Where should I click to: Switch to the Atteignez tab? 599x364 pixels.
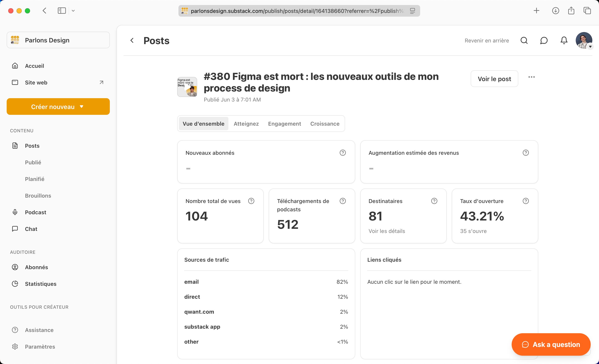pos(246,124)
